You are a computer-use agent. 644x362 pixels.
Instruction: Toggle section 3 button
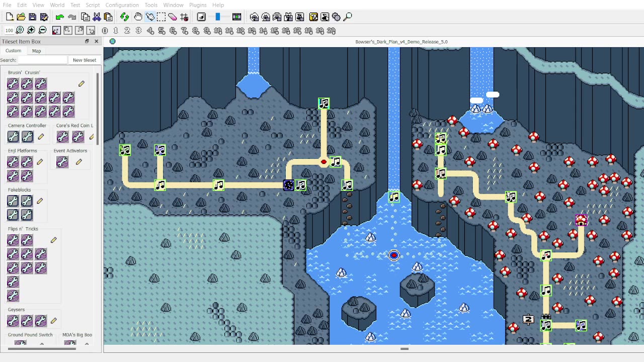point(139,31)
